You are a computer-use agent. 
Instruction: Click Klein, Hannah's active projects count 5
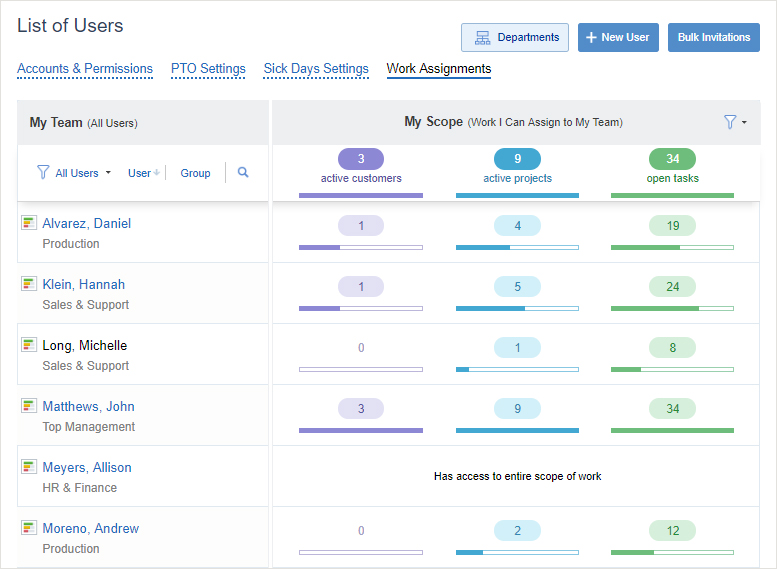pos(517,287)
